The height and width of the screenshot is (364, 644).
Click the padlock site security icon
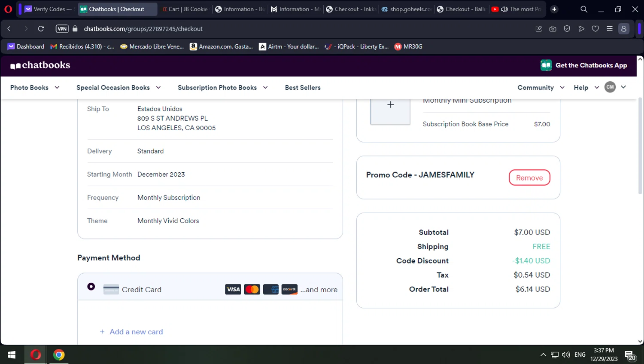click(75, 29)
